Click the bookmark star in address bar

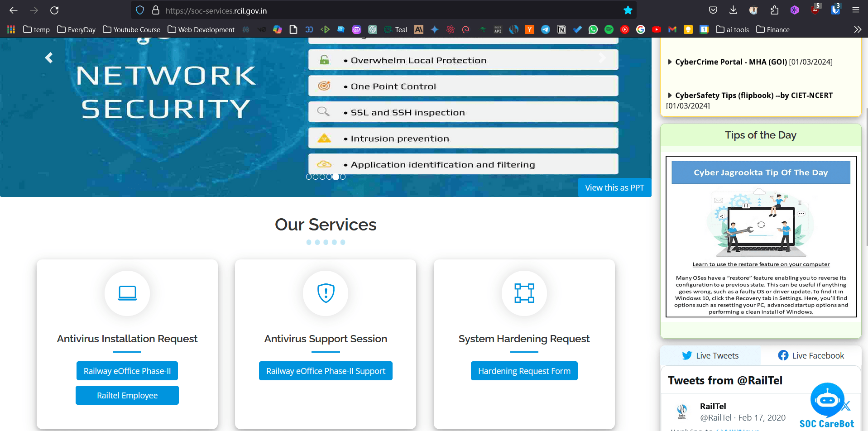pyautogui.click(x=628, y=10)
